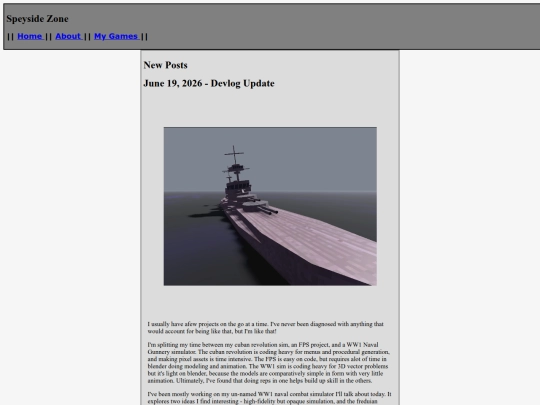Image resolution: width=540 pixels, height=405 pixels.
Task: Click the June 19, 2026 - Devlog Update heading
Action: [209, 83]
